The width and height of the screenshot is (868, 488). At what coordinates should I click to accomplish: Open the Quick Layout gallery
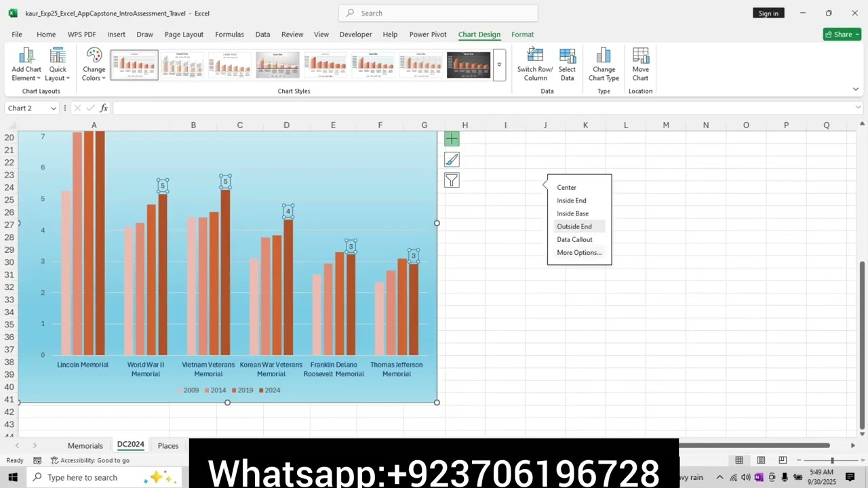[58, 64]
